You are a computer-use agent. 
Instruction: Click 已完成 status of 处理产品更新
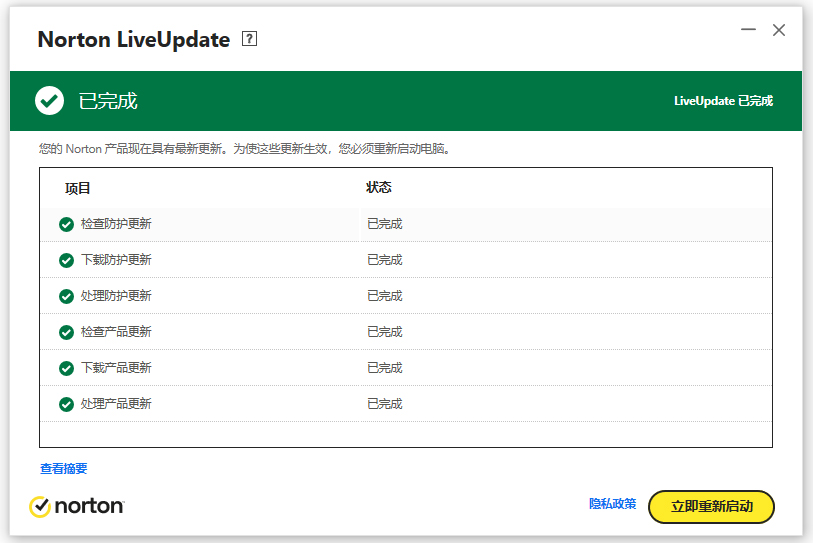tap(385, 404)
